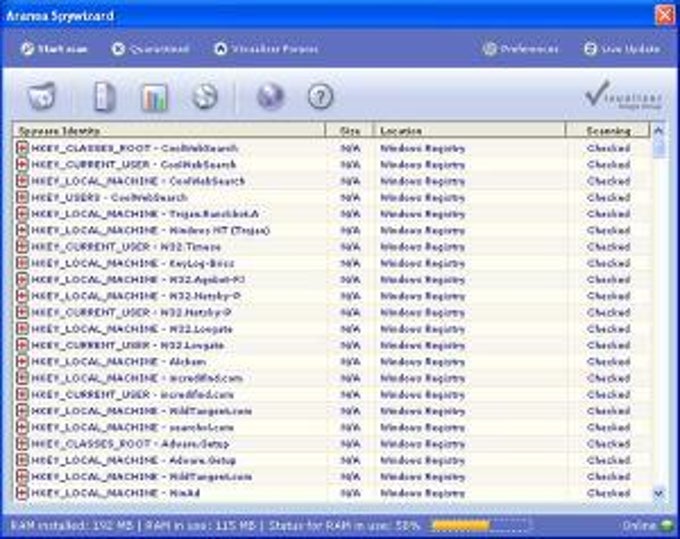The image size is (680, 539).
Task: Open Preferences in the top bar
Action: (520, 49)
